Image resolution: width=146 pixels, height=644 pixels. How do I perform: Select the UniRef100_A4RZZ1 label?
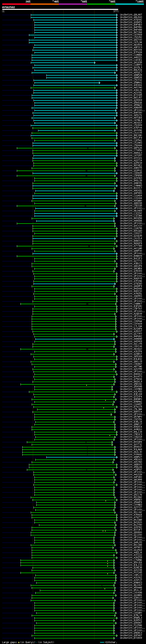(131, 58)
